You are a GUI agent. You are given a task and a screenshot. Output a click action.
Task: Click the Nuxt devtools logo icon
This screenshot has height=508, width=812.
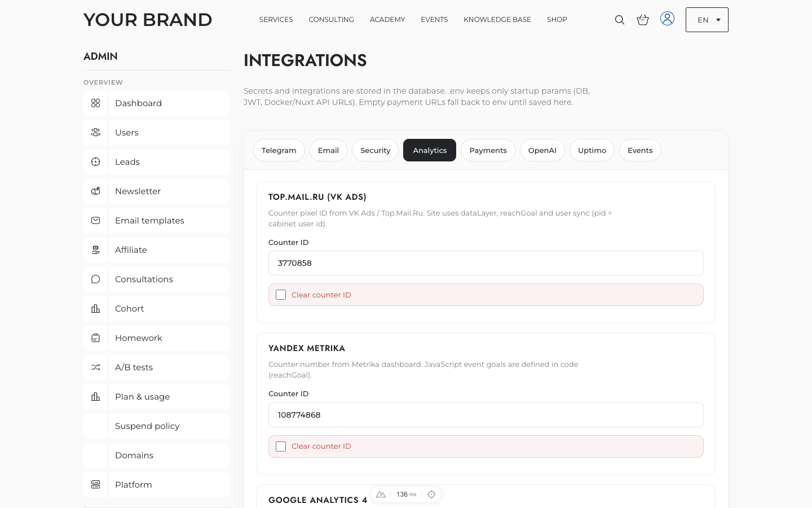tap(381, 494)
